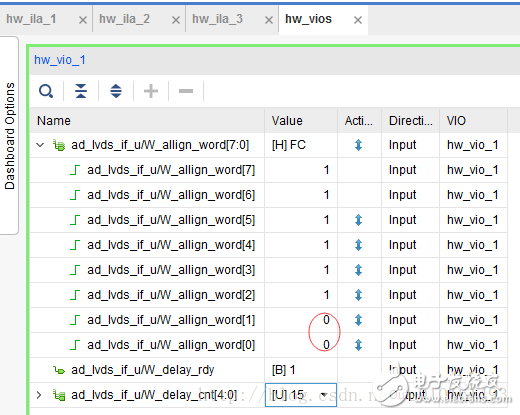Sort by the Acti... column header
The width and height of the screenshot is (520, 415).
[359, 121]
